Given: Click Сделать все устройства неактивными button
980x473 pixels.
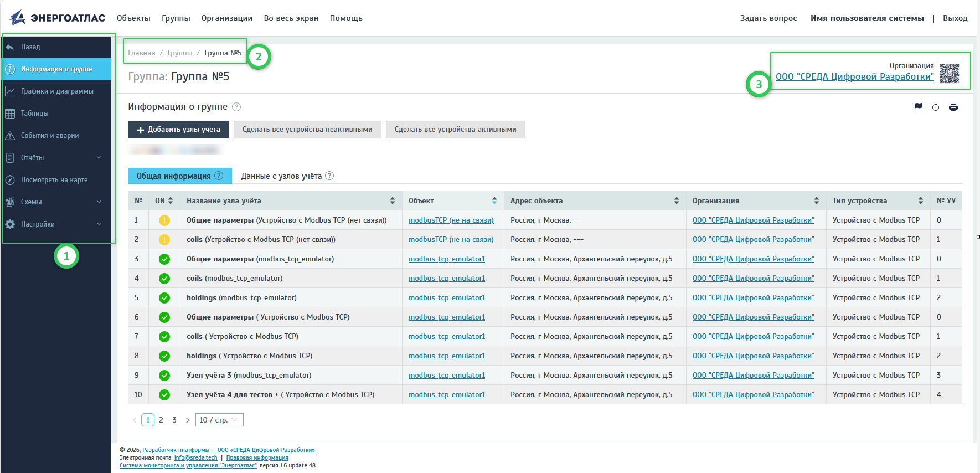Looking at the screenshot, I should (x=307, y=130).
